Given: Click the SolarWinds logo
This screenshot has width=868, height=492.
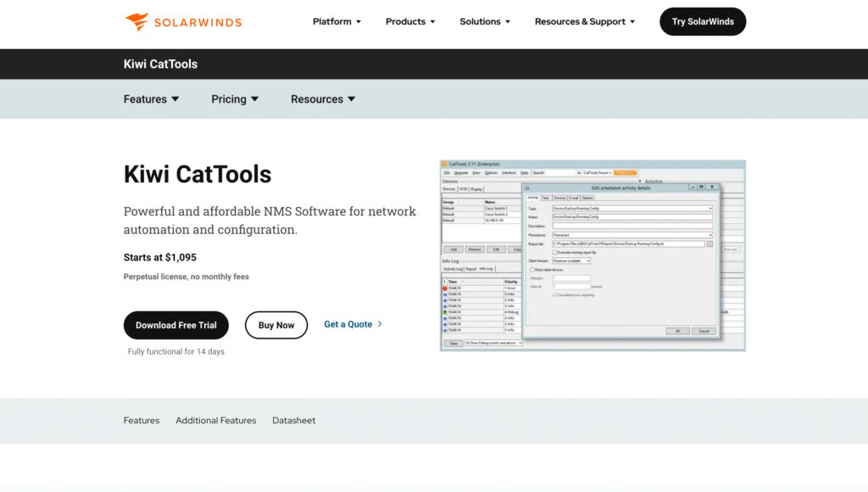Looking at the screenshot, I should pos(183,21).
